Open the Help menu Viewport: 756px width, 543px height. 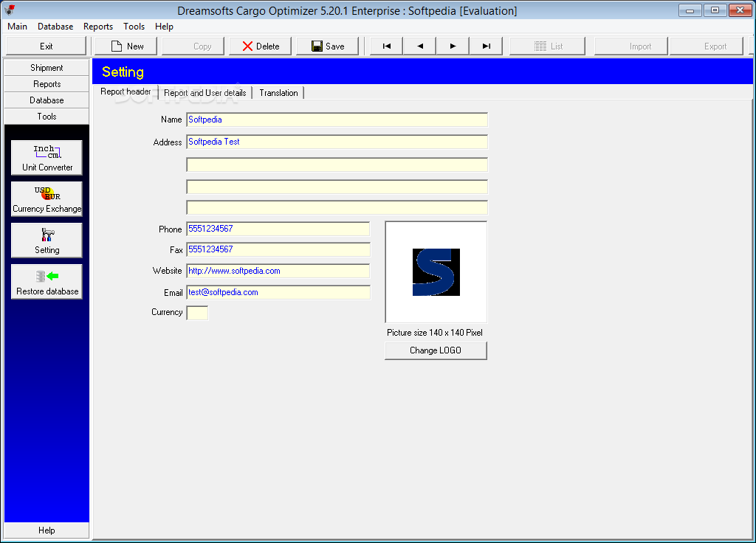click(164, 27)
